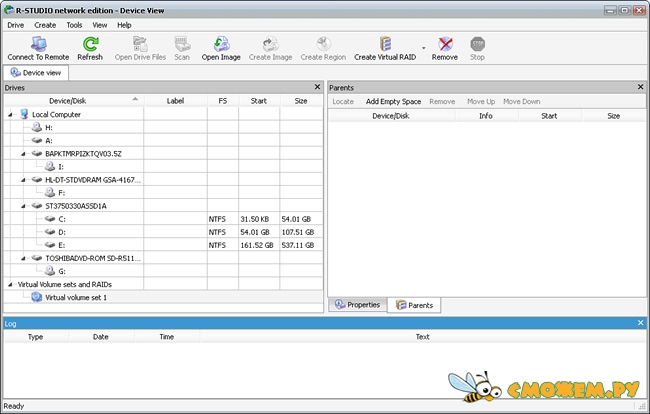Viewport: 650px width, 414px height.
Task: Click the Create Region toolbar icon
Action: (323, 44)
